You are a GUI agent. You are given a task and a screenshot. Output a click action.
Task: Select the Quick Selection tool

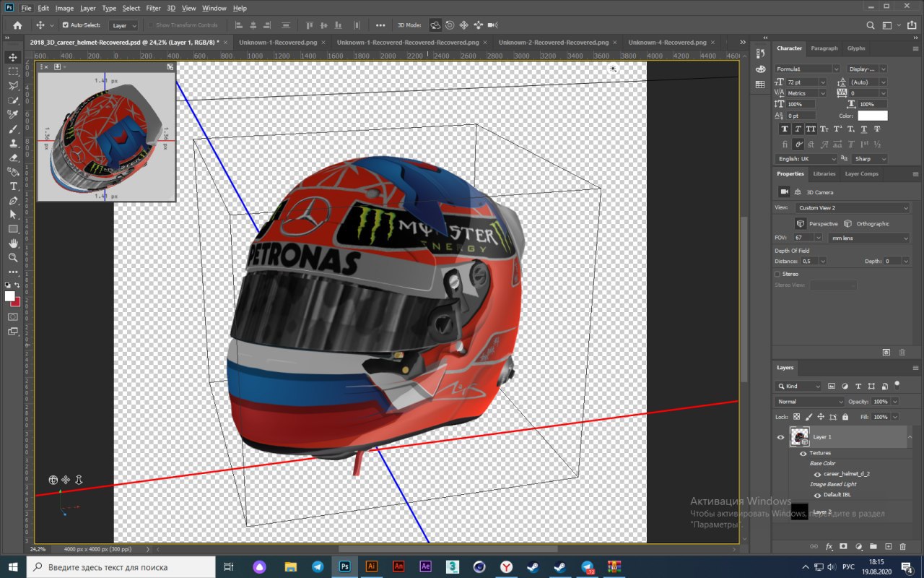click(13, 100)
